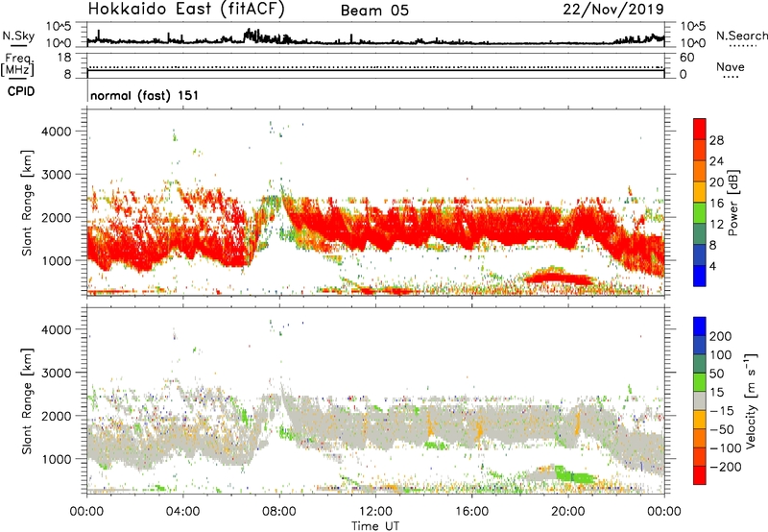
Task: Click the '3000' tick of the velocity panel
Action: (57, 373)
